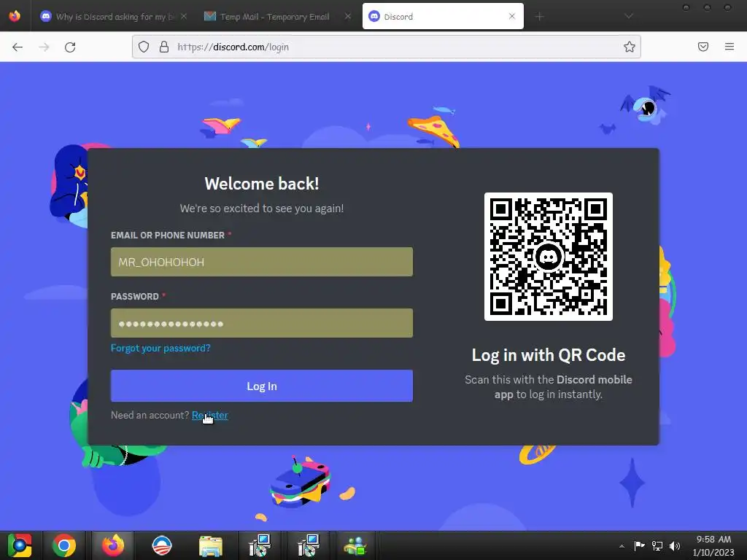Image resolution: width=747 pixels, height=560 pixels.
Task: Open 'Forgot your password?' link
Action: 160,348
